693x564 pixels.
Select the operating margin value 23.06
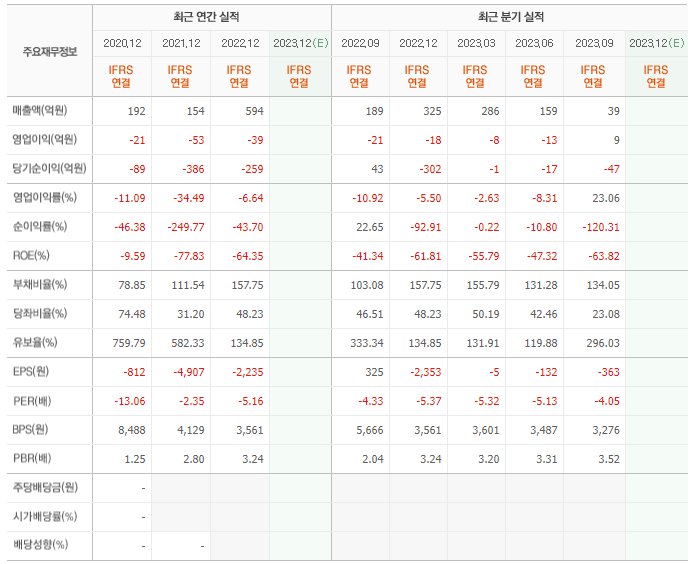click(x=606, y=198)
